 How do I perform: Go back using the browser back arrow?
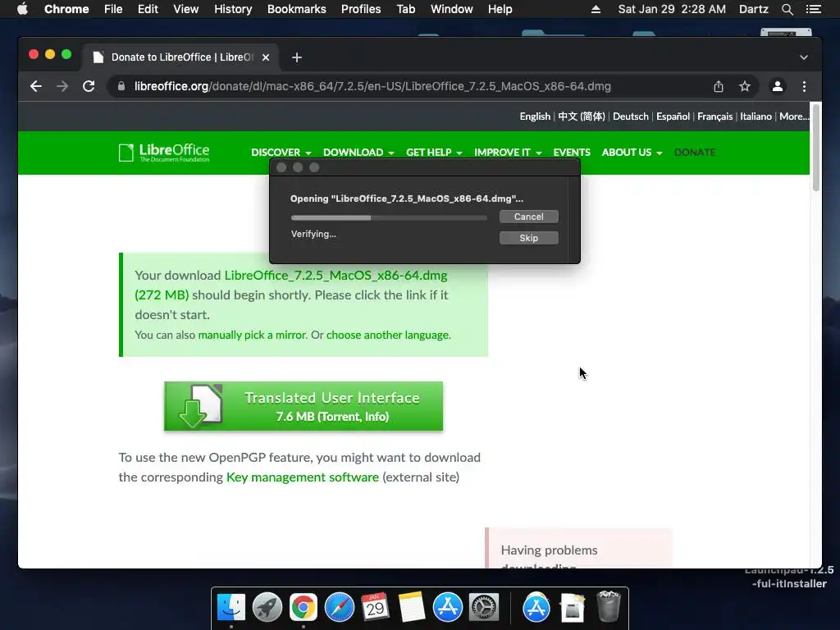point(36,86)
